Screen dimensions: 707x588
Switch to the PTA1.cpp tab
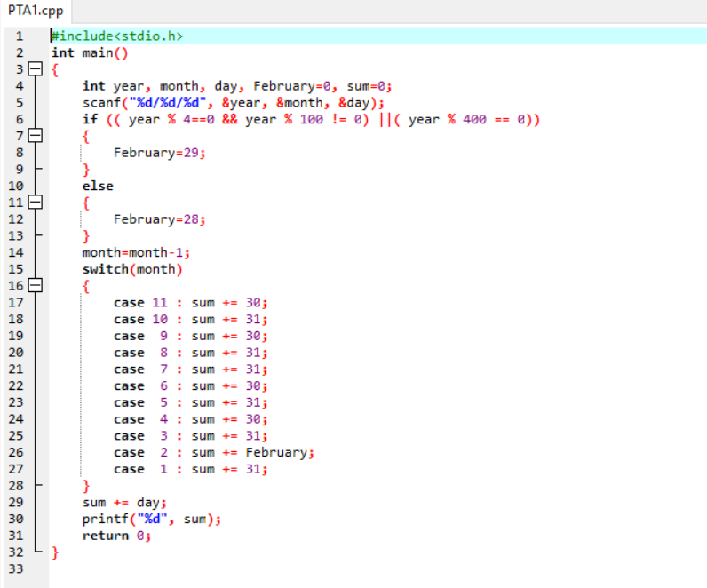36,11
